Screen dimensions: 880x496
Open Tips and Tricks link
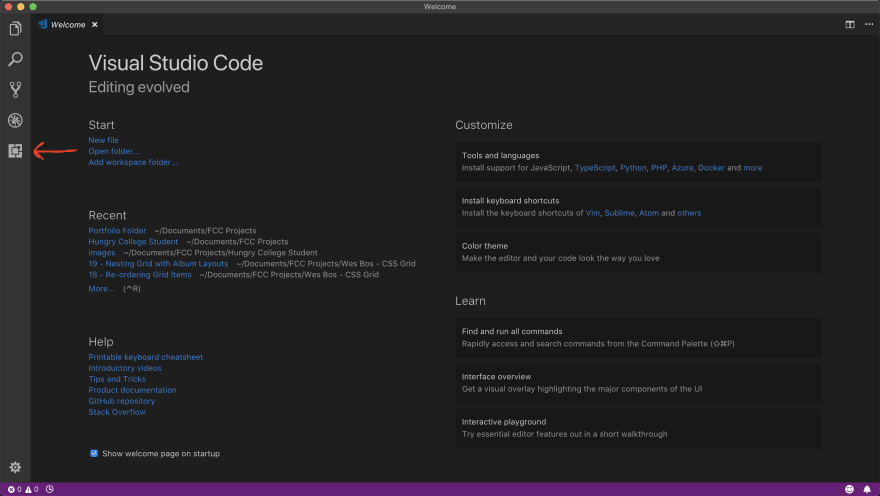[x=117, y=379]
